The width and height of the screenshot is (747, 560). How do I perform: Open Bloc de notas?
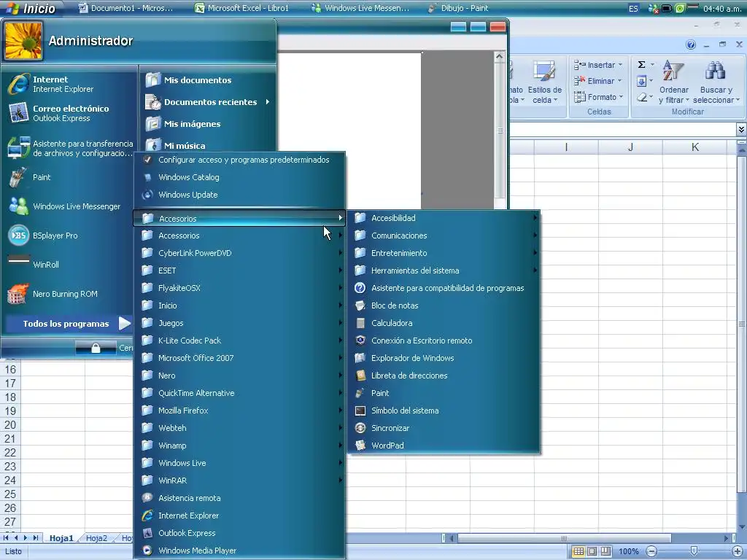(444, 306)
